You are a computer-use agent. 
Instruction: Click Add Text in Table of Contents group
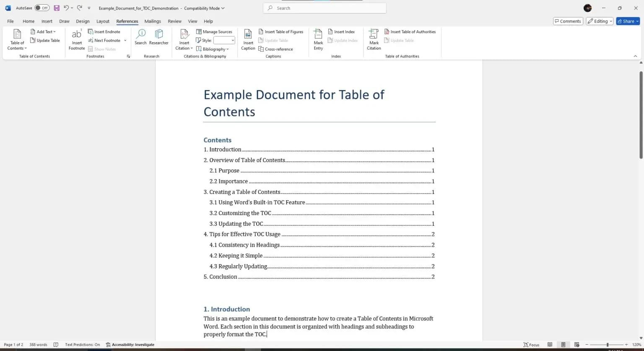(x=43, y=32)
